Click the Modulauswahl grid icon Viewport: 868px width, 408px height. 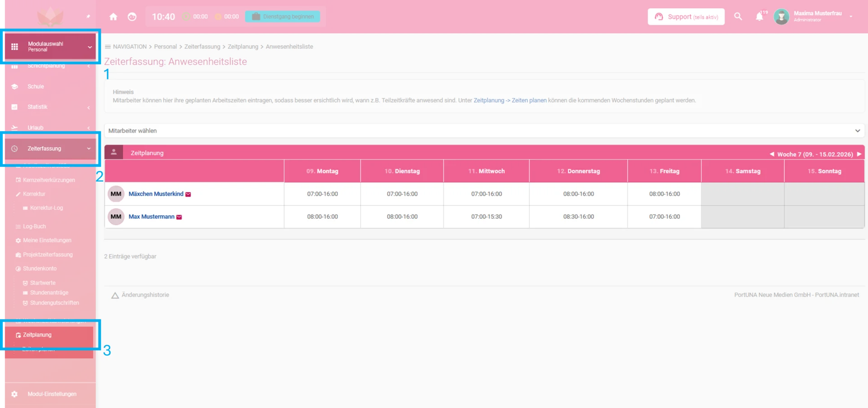point(14,47)
